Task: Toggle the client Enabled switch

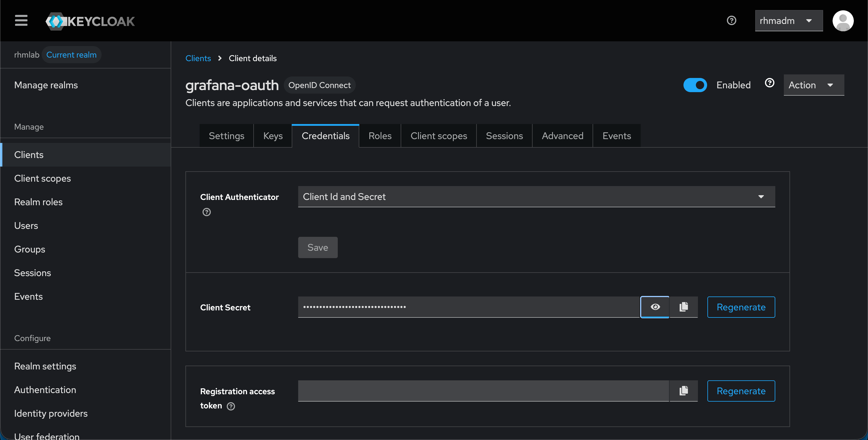Action: [695, 85]
